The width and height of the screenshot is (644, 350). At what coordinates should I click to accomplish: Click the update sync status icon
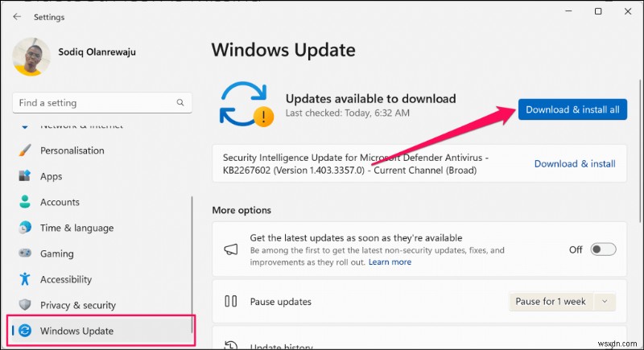[246, 105]
